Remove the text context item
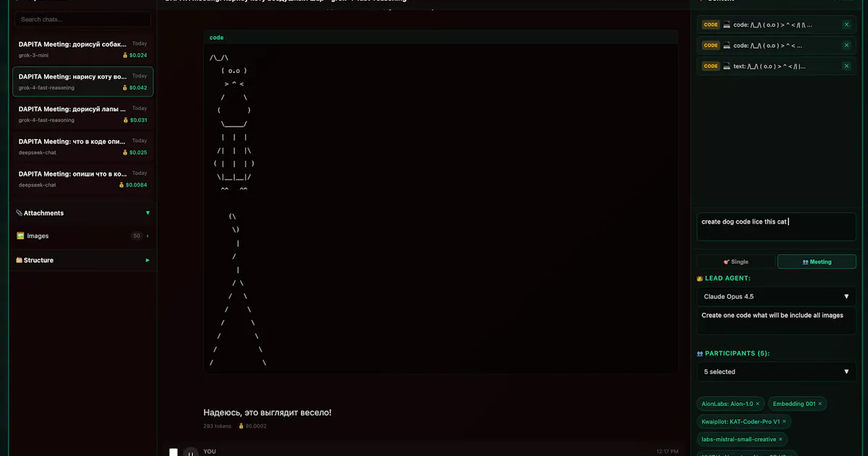Image resolution: width=868 pixels, height=456 pixels. (x=846, y=66)
